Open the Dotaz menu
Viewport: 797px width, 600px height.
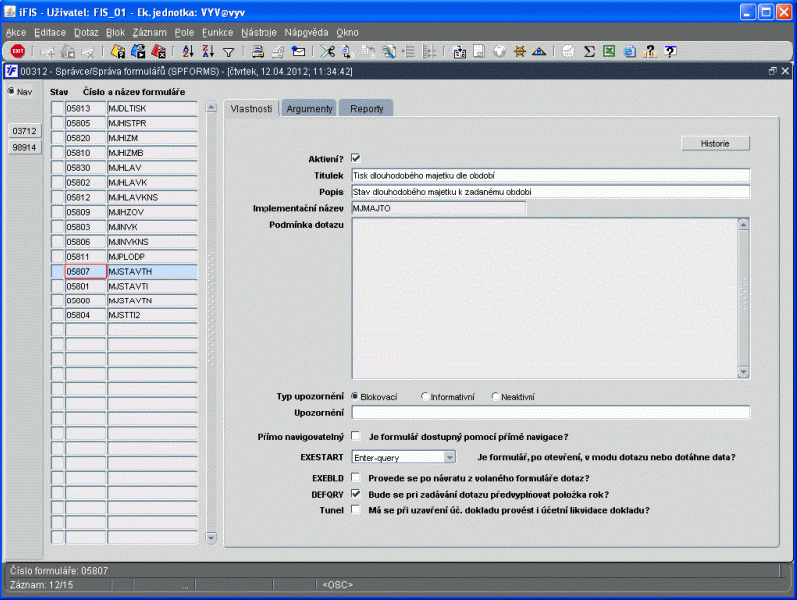point(86,32)
